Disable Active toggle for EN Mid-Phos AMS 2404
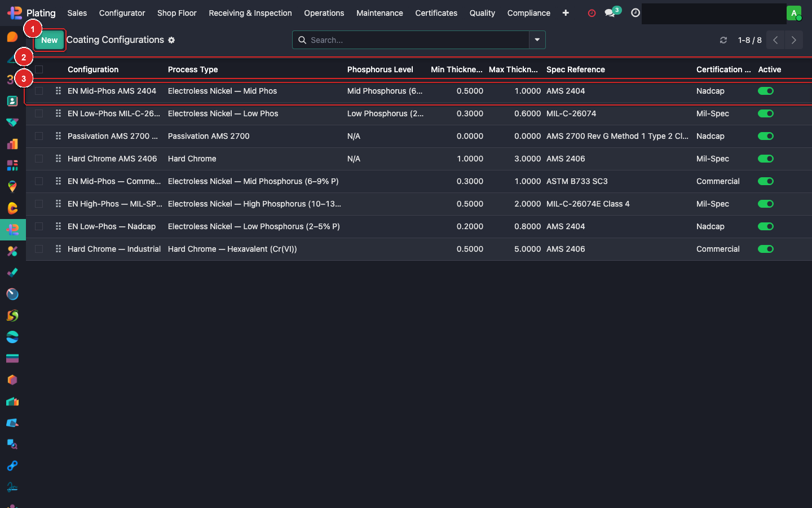The height and width of the screenshot is (508, 812). pos(765,91)
